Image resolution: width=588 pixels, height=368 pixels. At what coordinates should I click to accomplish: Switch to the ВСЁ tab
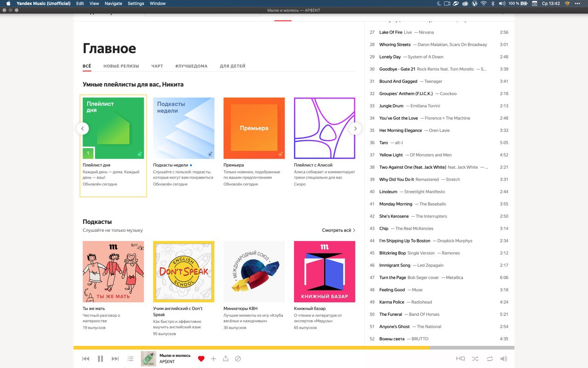pyautogui.click(x=87, y=66)
